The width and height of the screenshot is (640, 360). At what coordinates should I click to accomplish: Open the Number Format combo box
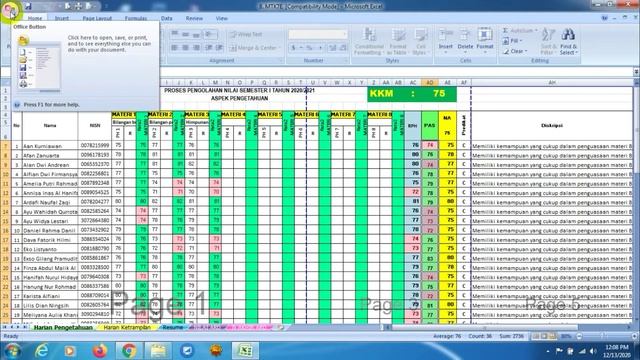pyautogui.click(x=318, y=35)
